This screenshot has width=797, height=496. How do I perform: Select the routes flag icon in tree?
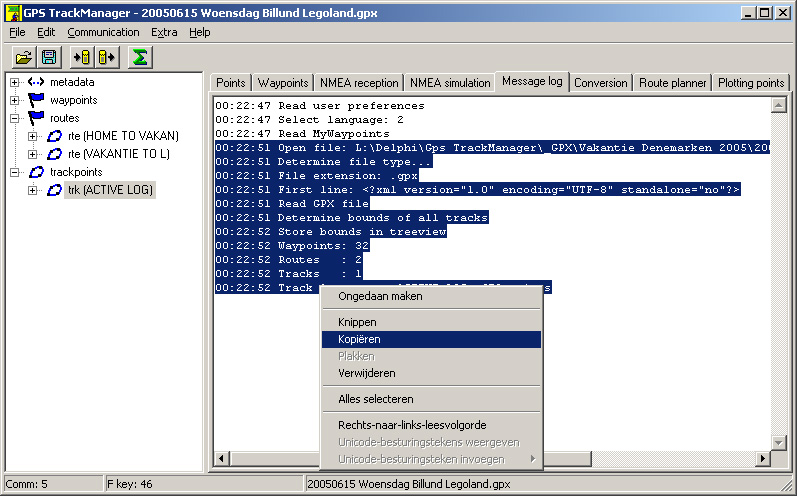pos(36,118)
